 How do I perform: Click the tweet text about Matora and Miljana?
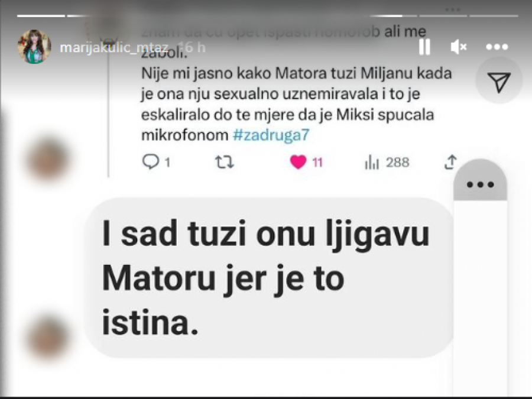point(296,104)
